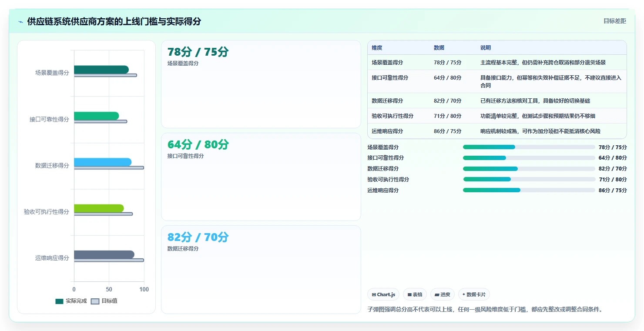Click the 71分 / 80分 progress value
The image size is (644, 331).
[x=613, y=180]
